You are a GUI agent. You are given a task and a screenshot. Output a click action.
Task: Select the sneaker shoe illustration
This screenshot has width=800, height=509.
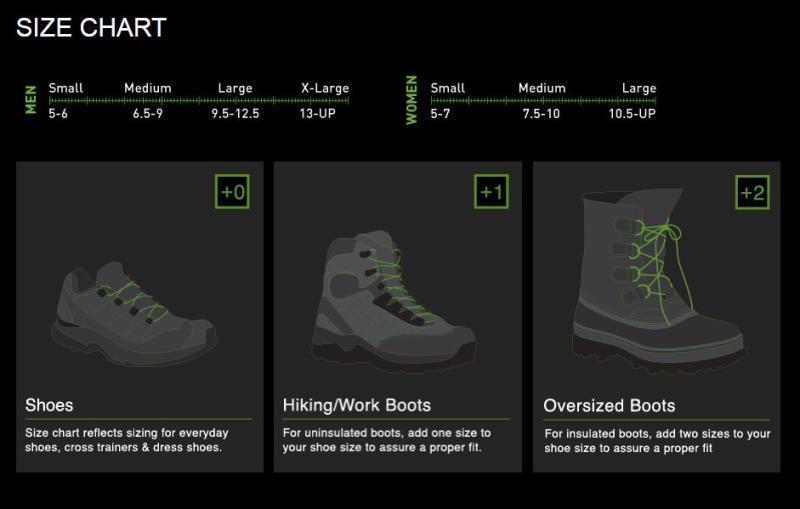point(135,314)
